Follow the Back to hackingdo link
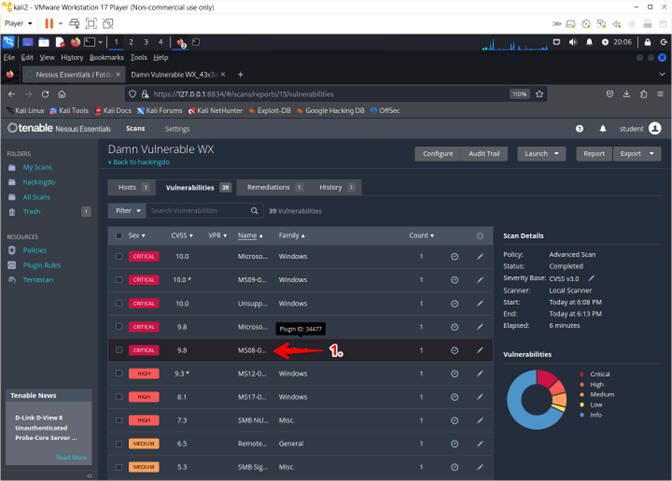Image resolution: width=672 pixels, height=481 pixels. click(139, 162)
